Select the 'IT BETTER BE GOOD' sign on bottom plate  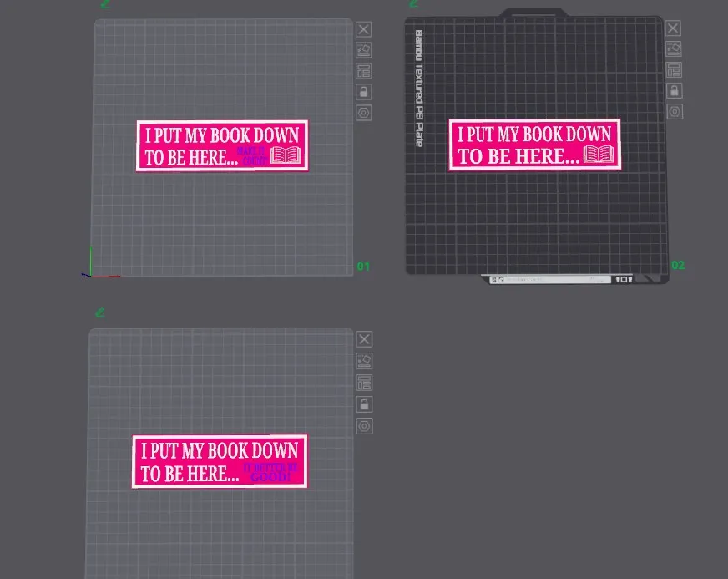click(220, 461)
